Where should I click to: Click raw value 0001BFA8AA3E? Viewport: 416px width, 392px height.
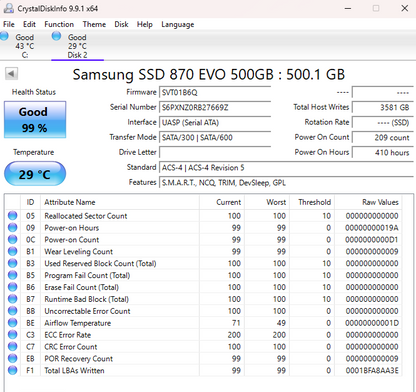pos(372,370)
